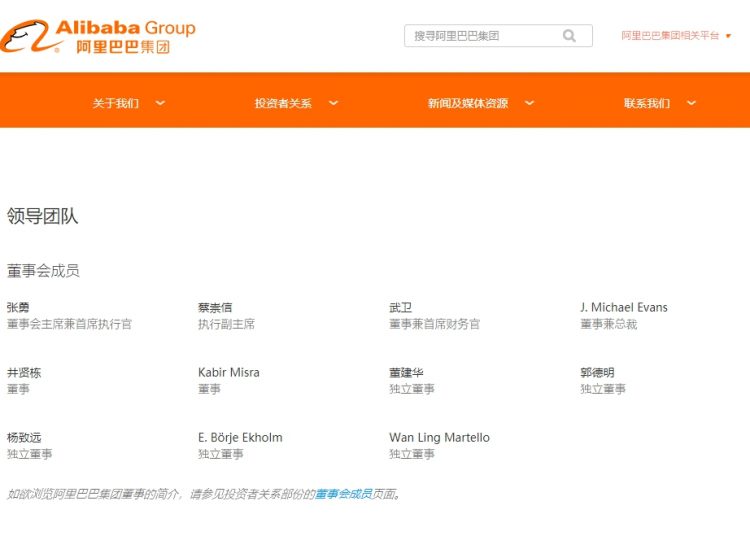Image resolution: width=750 pixels, height=536 pixels.
Task: Open the 新闻及媒体资源 menu
Action: point(468,103)
